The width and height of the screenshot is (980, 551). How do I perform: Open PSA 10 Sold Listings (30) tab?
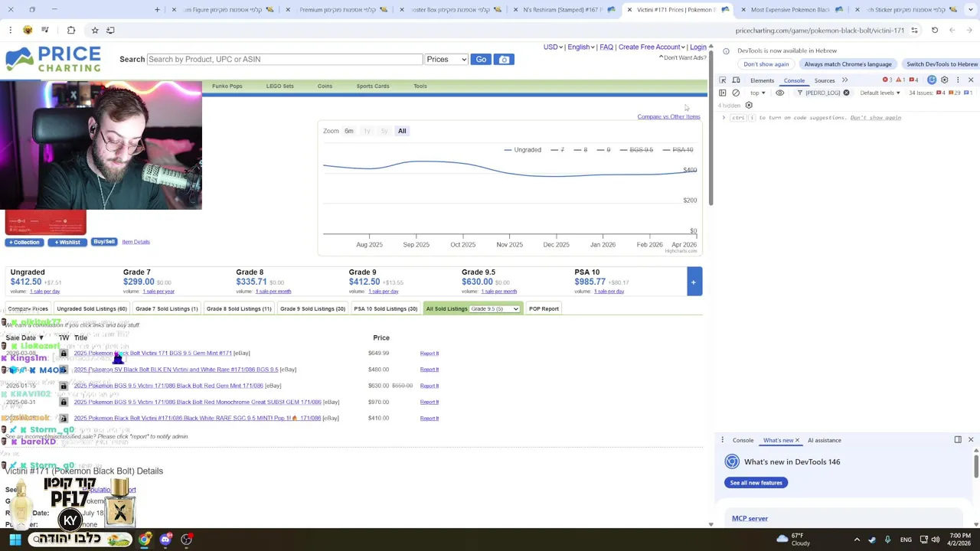385,308
